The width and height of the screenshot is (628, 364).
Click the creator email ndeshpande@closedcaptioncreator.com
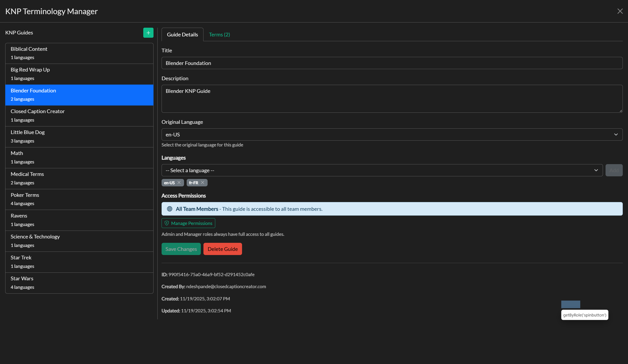226,287
